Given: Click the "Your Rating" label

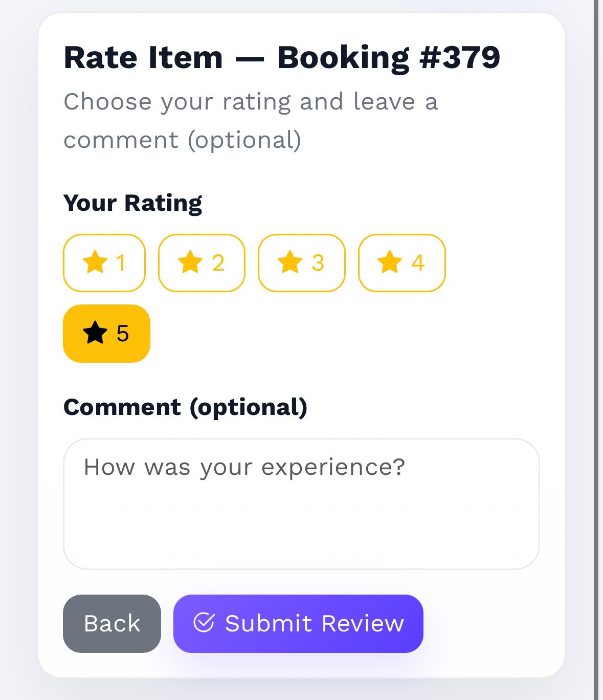Looking at the screenshot, I should coord(133,203).
